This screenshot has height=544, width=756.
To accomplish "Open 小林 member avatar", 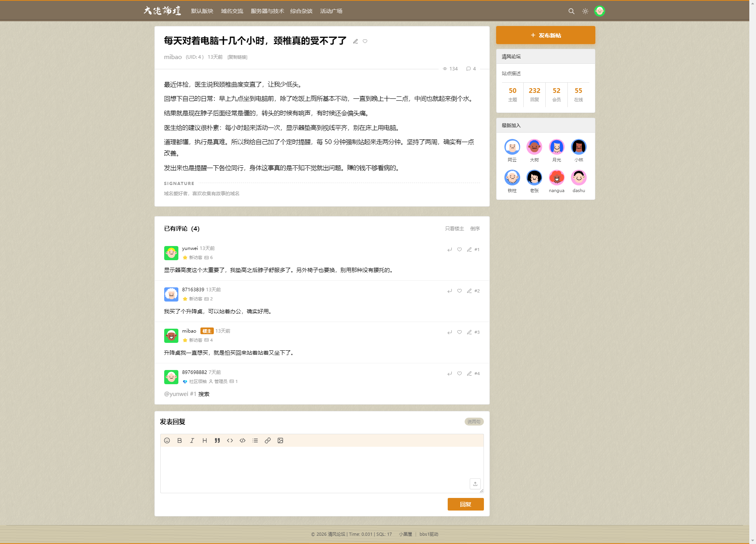I will tap(579, 147).
